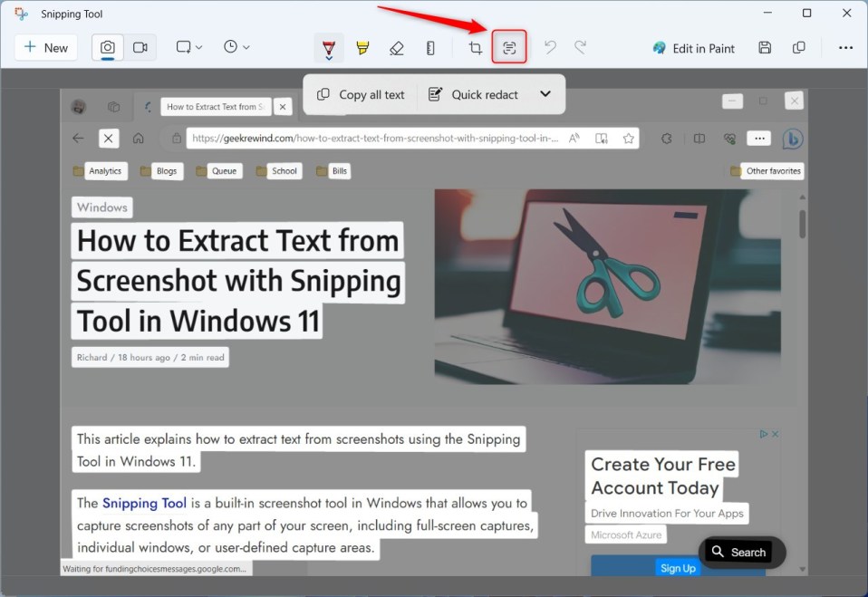Open screenshot with Edit in Paint

[x=694, y=48]
